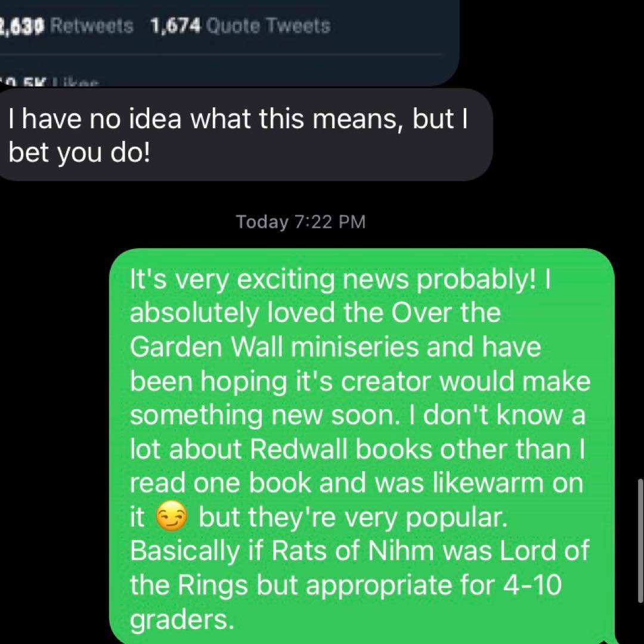644x644 pixels.
Task: Tap the 1,674 Quote Tweets count
Action: click(x=240, y=26)
